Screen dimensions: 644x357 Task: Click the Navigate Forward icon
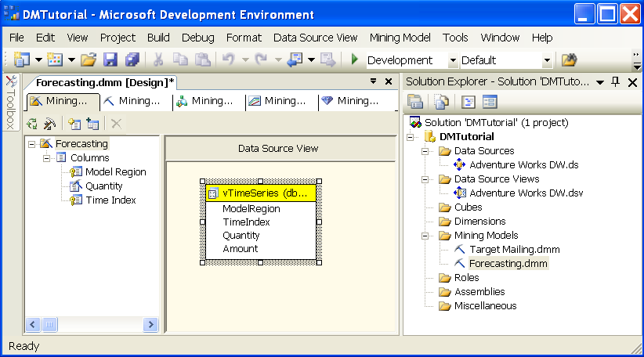327,60
